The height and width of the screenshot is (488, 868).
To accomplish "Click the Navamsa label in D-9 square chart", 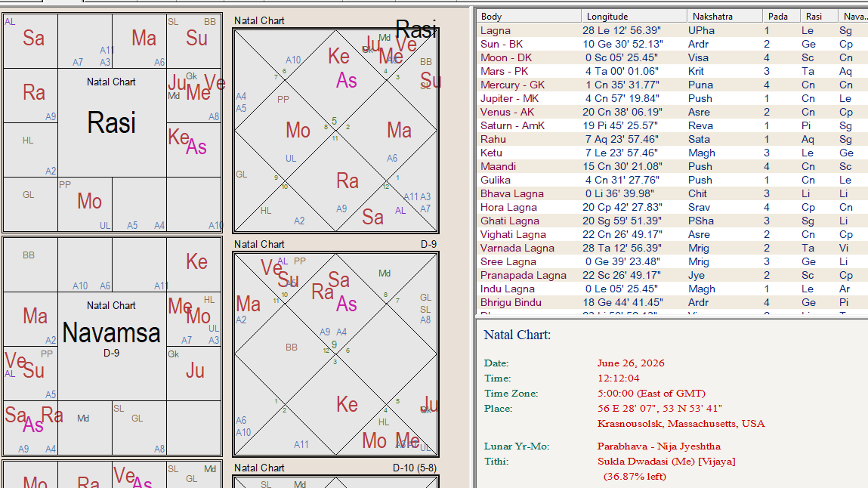I will 111,332.
